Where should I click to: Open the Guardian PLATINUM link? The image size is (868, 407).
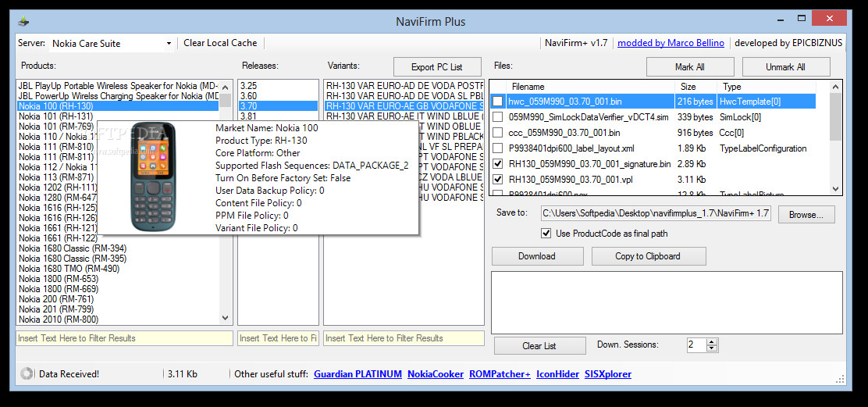pyautogui.click(x=358, y=373)
